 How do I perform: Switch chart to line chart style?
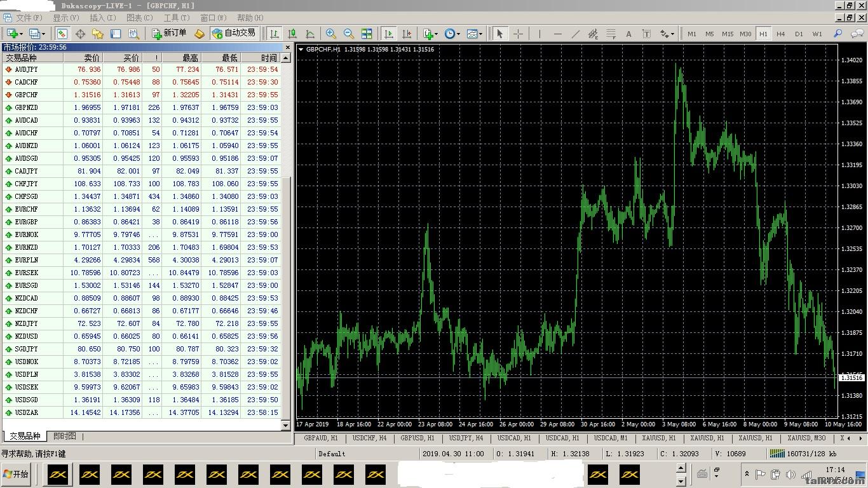310,34
